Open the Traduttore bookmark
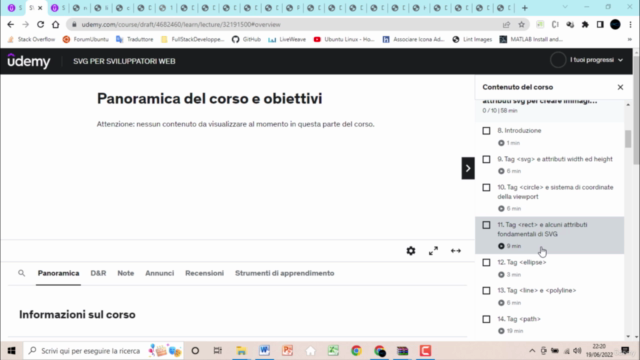Screen dimensions: 640x360 [135, 39]
